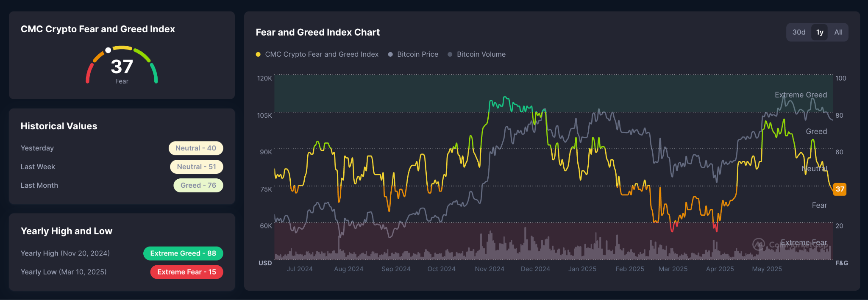Select the 1y time range tab
Image resolution: width=868 pixels, height=300 pixels.
click(x=820, y=32)
